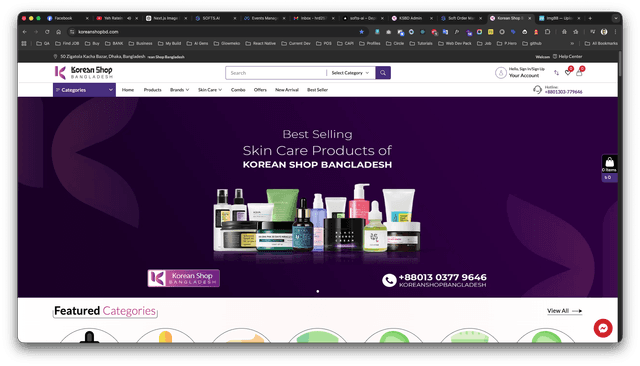Open the Combo menu item

pos(238,90)
